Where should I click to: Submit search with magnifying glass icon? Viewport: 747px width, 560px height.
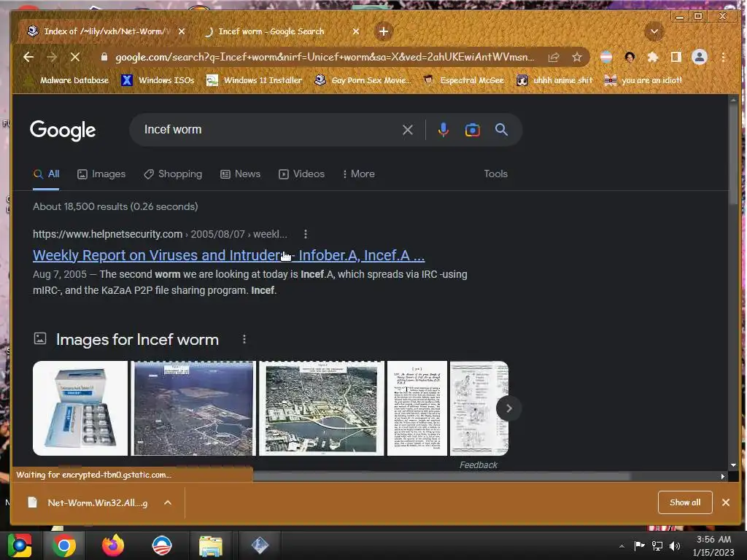(501, 130)
